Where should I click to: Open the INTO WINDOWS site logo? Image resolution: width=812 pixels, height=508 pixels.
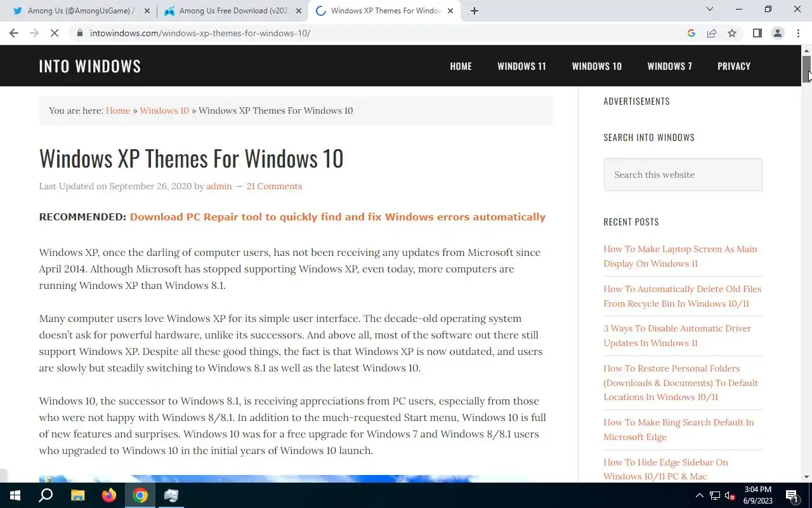click(90, 66)
